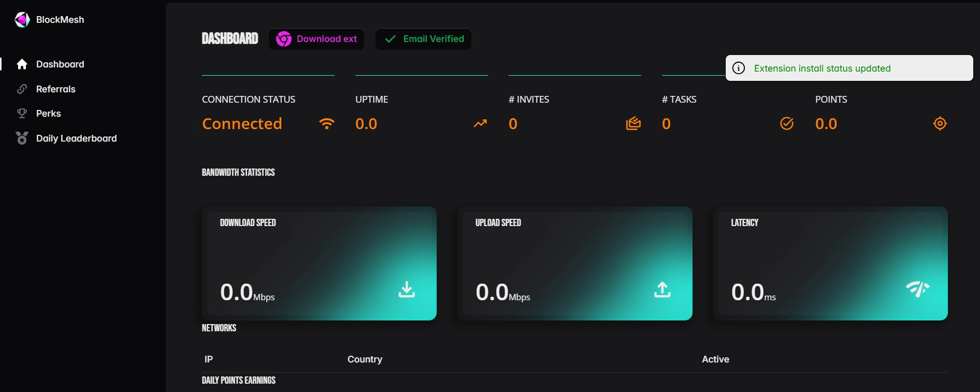Dismiss the Extension install status updated toast
Image resolution: width=980 pixels, height=392 pixels.
click(x=849, y=68)
